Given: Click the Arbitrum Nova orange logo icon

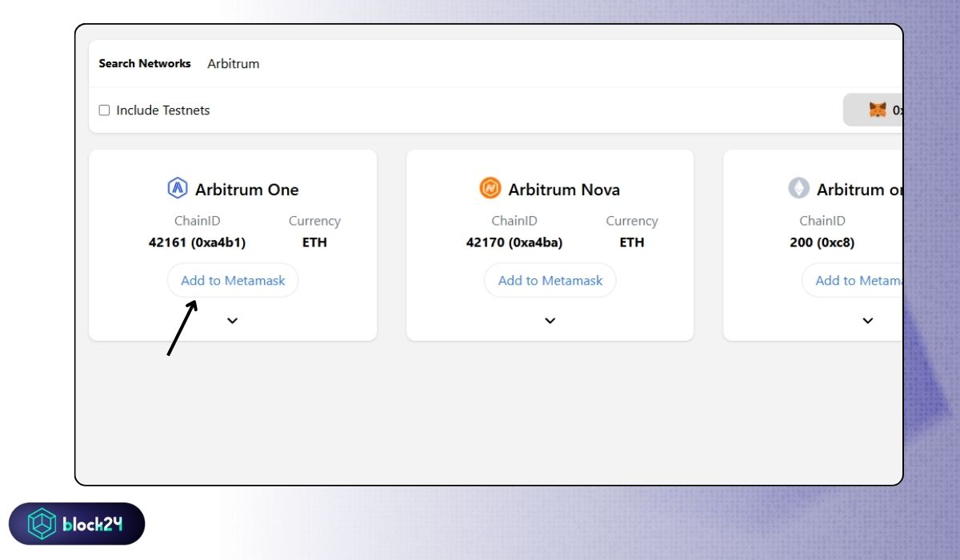Looking at the screenshot, I should (x=490, y=189).
